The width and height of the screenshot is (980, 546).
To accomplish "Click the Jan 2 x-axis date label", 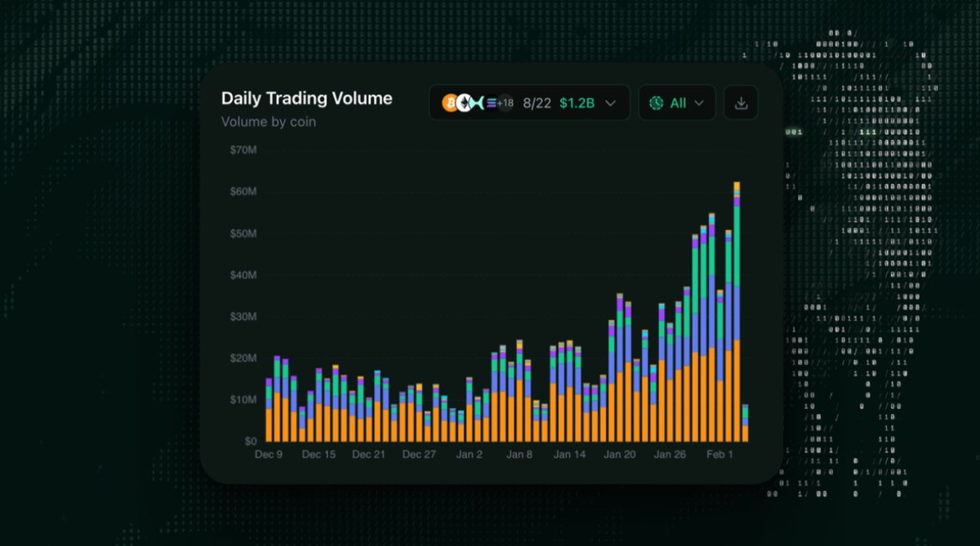I will [469, 455].
